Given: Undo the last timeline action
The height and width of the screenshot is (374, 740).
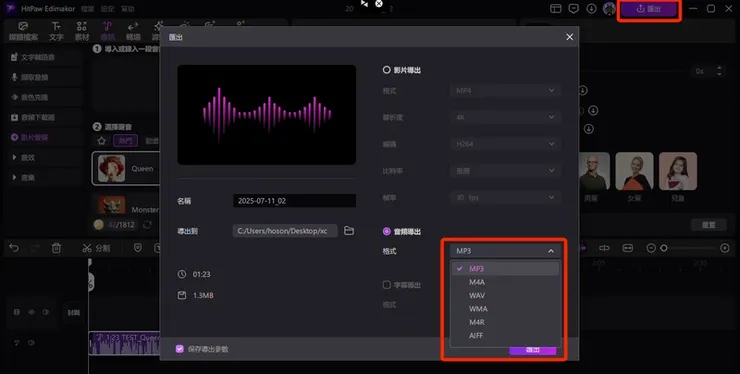Looking at the screenshot, I should [14, 248].
